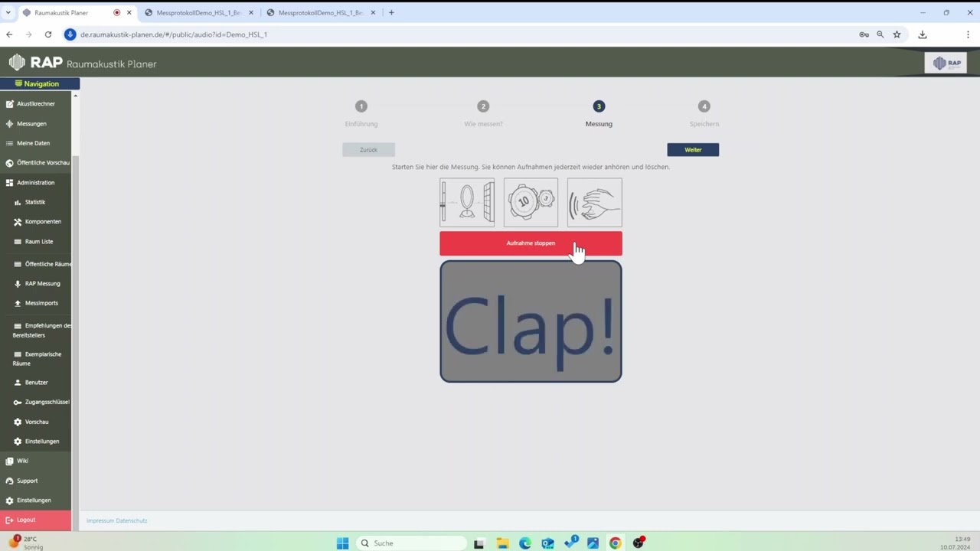Click the address bar URL
This screenshot has width=980, height=551.
pyautogui.click(x=174, y=34)
